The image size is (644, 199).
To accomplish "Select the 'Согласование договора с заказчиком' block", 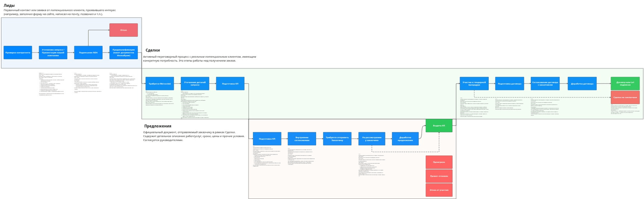I will 545,83.
